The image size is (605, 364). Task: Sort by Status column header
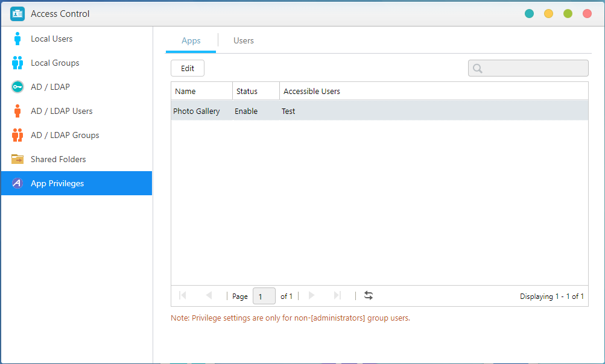pyautogui.click(x=256, y=91)
